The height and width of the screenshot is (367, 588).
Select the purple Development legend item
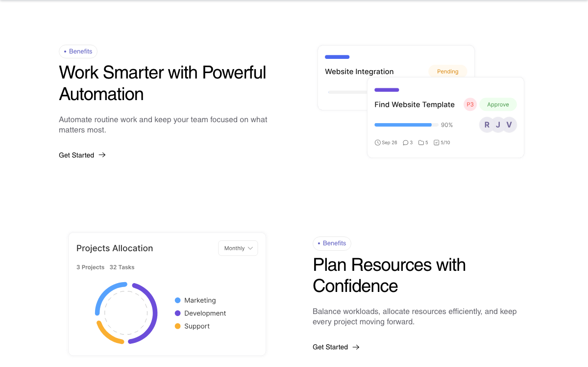[200, 313]
